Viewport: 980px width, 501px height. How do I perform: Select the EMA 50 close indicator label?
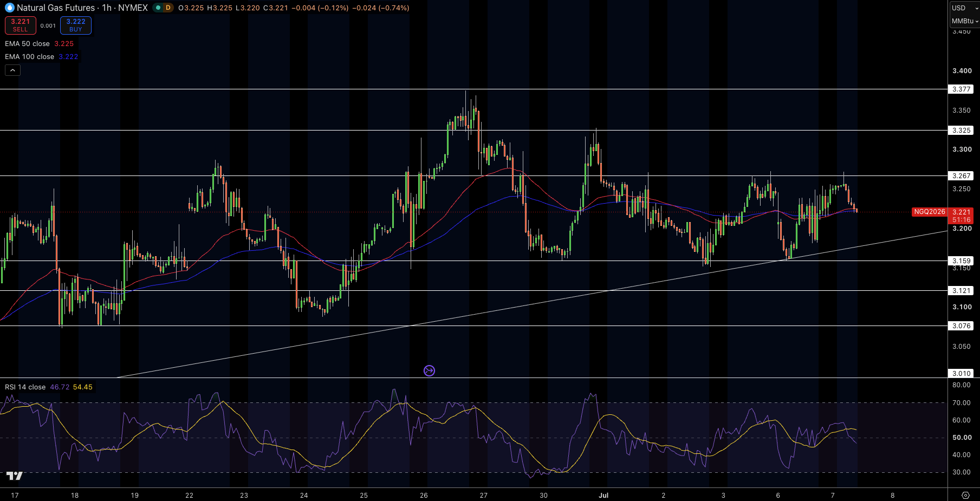(27, 44)
